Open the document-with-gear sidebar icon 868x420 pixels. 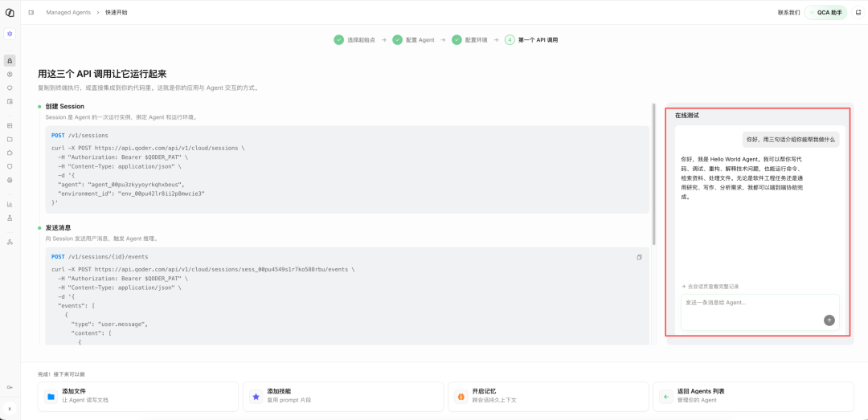(10, 101)
